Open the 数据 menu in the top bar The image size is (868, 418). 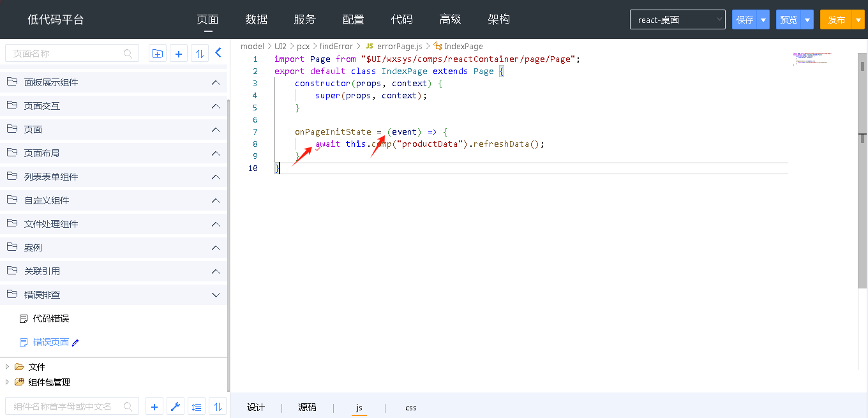tap(256, 19)
